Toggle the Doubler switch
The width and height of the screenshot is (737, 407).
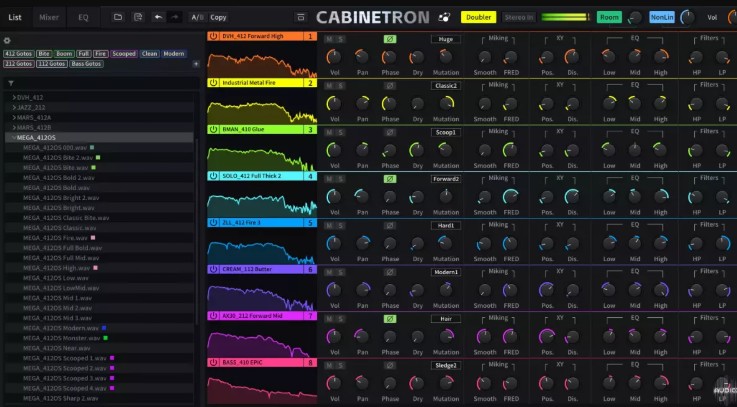[478, 17]
